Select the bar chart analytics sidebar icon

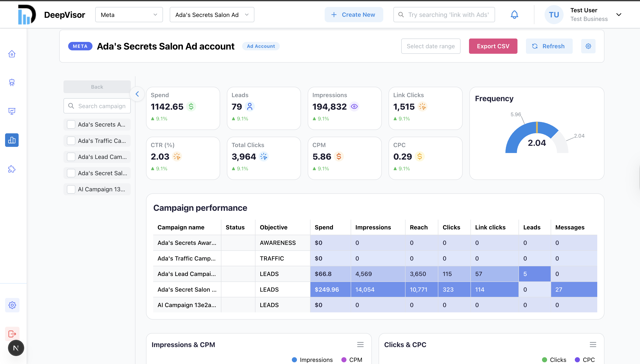point(12,140)
